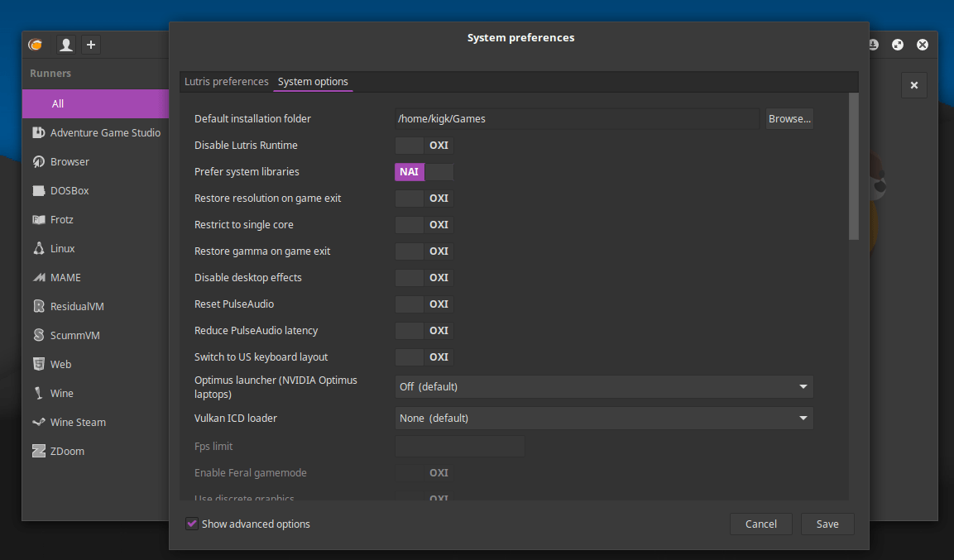Open the Optimus launcher dropdown

[x=604, y=387]
